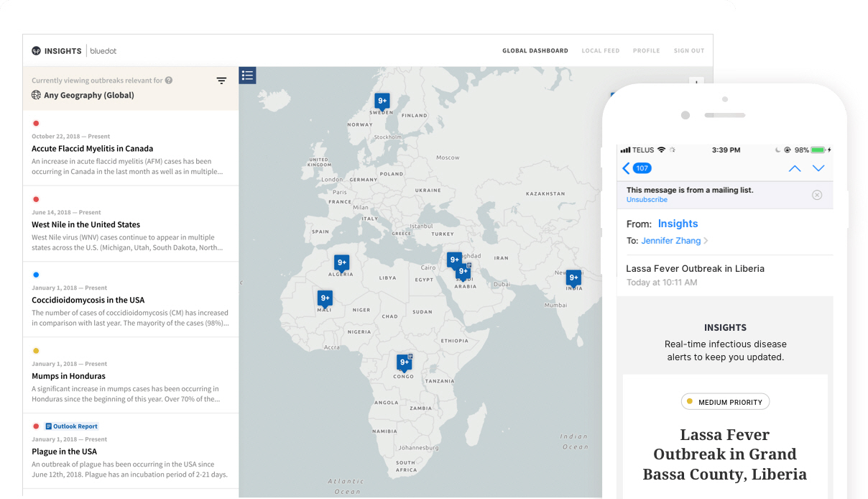Go back to inbox with 107 badge
This screenshot has width=868, height=499.
pyautogui.click(x=637, y=168)
